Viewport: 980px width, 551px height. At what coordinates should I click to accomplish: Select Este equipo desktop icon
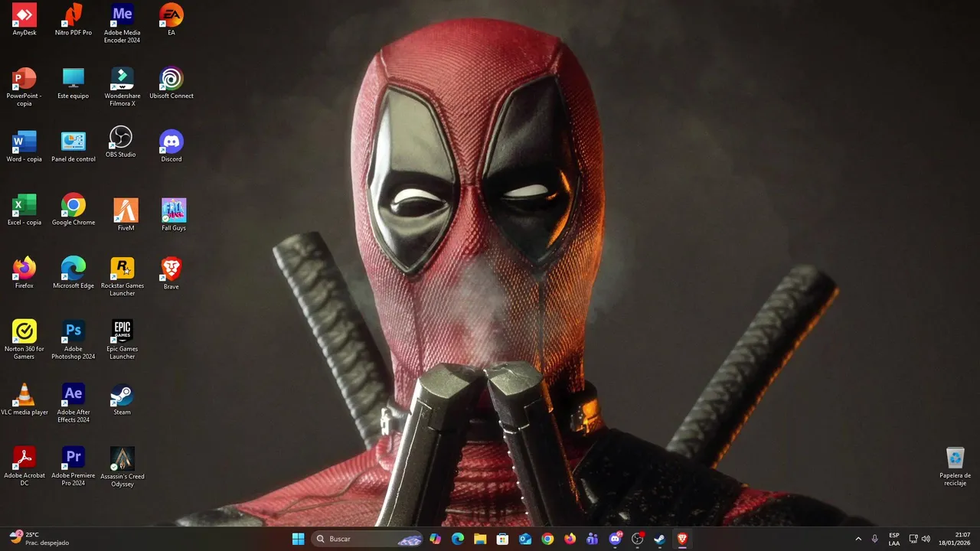click(x=73, y=83)
